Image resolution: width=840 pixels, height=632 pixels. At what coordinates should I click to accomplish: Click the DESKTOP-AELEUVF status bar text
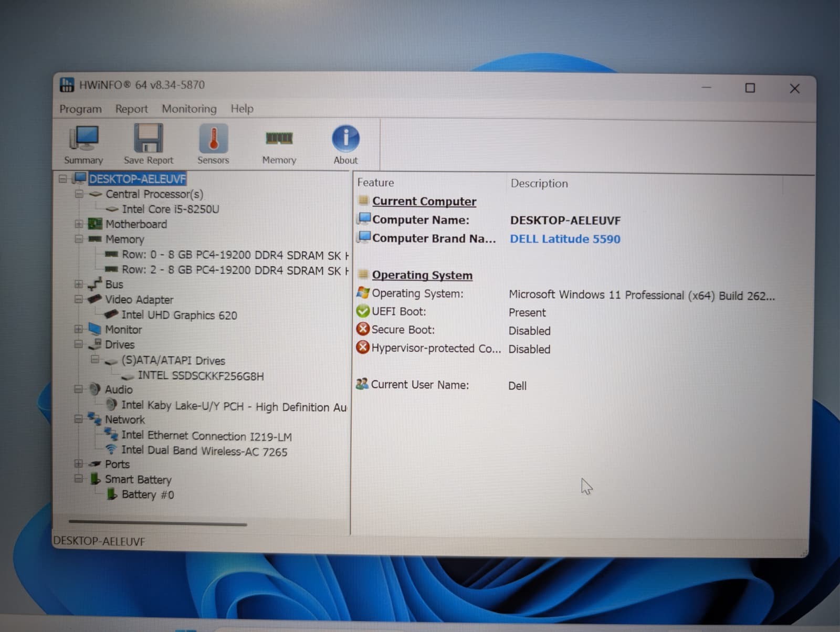[x=99, y=541]
